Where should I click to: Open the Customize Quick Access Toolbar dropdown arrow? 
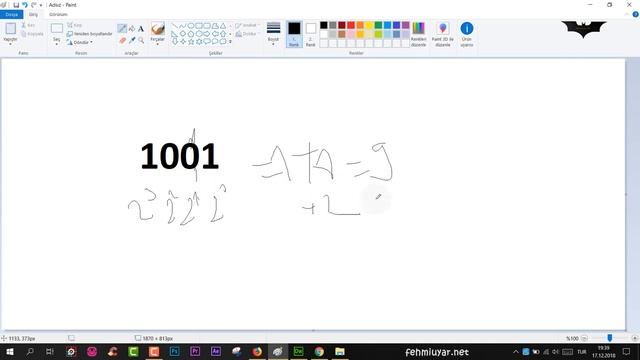[x=41, y=5]
